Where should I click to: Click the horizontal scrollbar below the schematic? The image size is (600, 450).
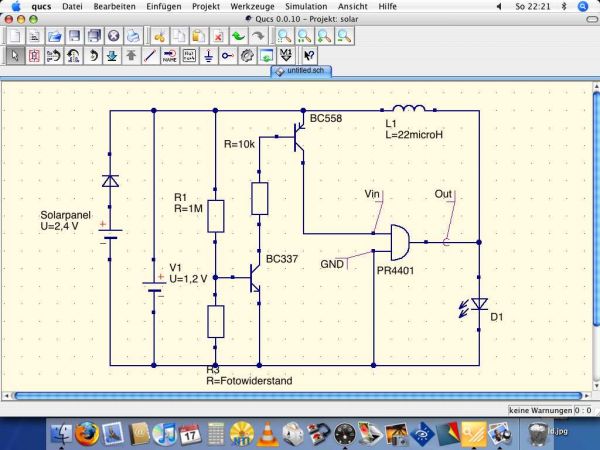click(300, 397)
